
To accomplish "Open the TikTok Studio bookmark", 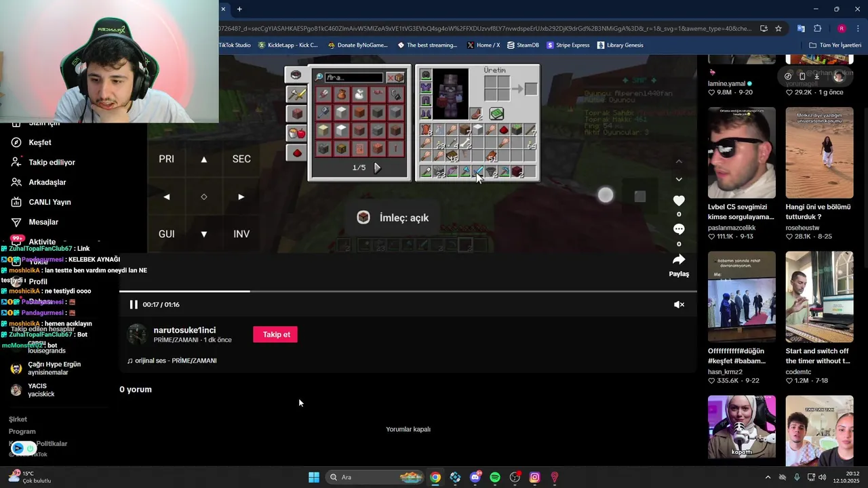I will [235, 45].
